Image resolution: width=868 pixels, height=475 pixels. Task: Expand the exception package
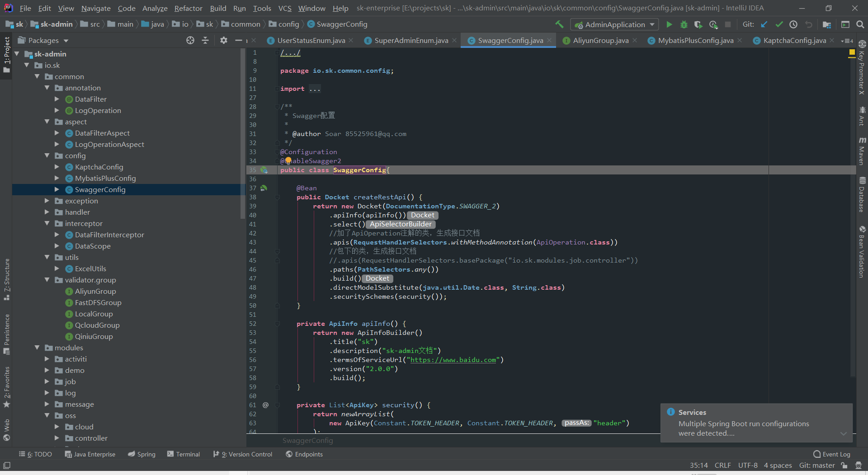[x=47, y=201]
